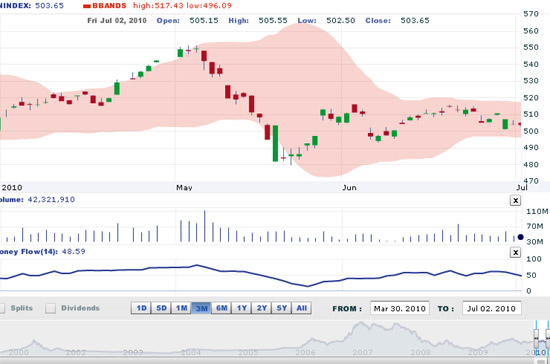Click the dark blue volume marker dot

(x=521, y=237)
